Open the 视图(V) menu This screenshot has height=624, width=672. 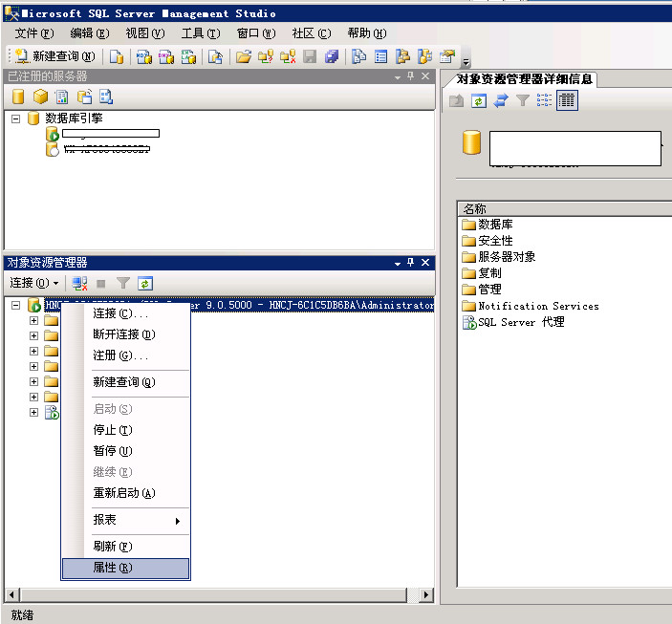point(145,33)
